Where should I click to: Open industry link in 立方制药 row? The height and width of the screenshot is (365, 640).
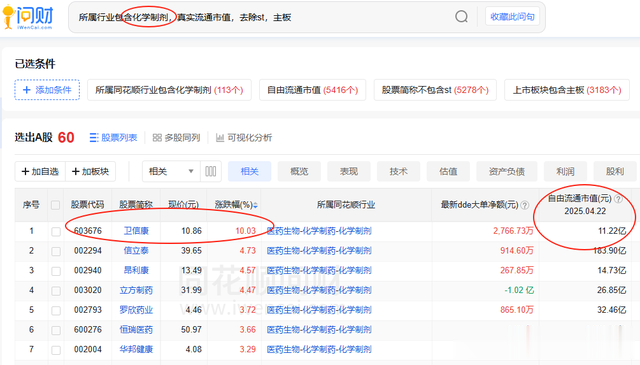[x=319, y=290]
